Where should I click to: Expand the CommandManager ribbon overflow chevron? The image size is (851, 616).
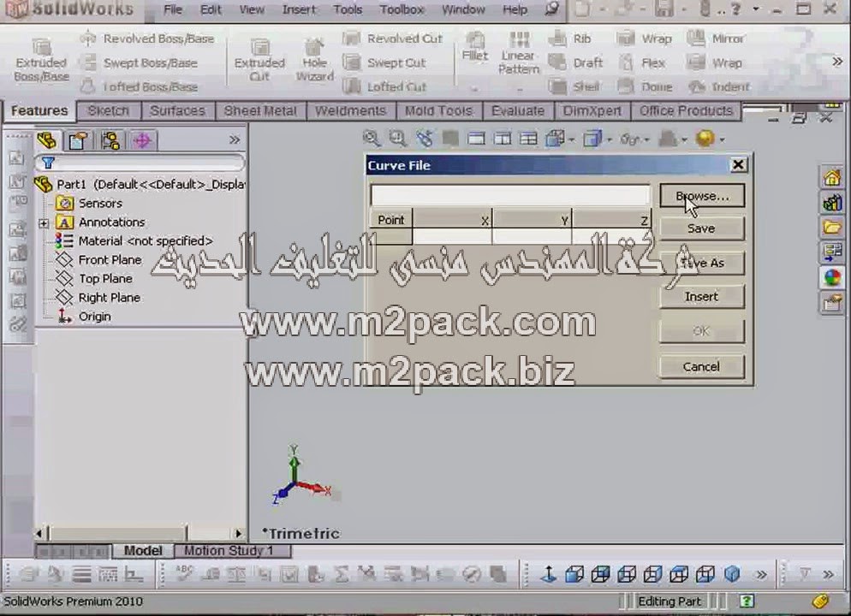click(837, 62)
